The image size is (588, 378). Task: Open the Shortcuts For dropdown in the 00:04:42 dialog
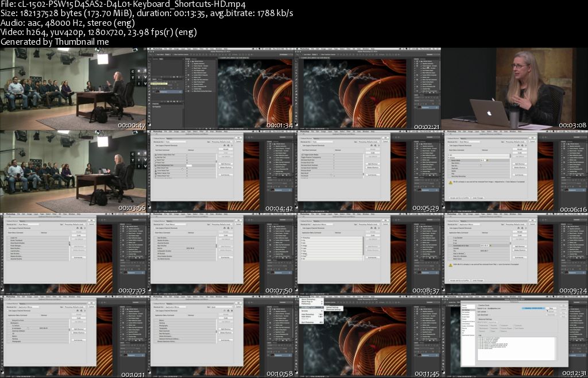pyautogui.click(x=175, y=141)
